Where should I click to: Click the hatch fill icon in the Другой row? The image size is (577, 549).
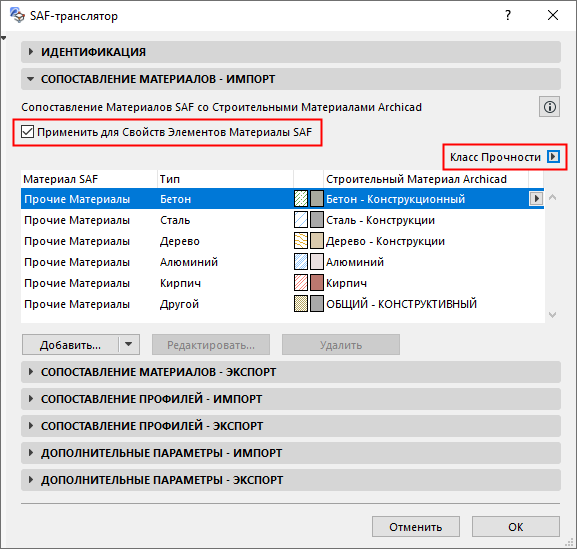[301, 304]
